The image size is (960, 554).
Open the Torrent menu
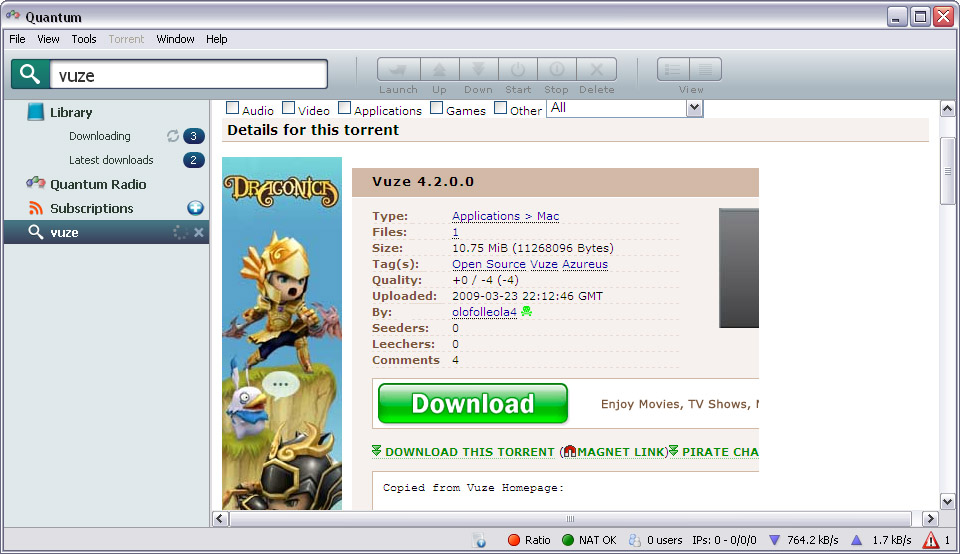point(126,39)
